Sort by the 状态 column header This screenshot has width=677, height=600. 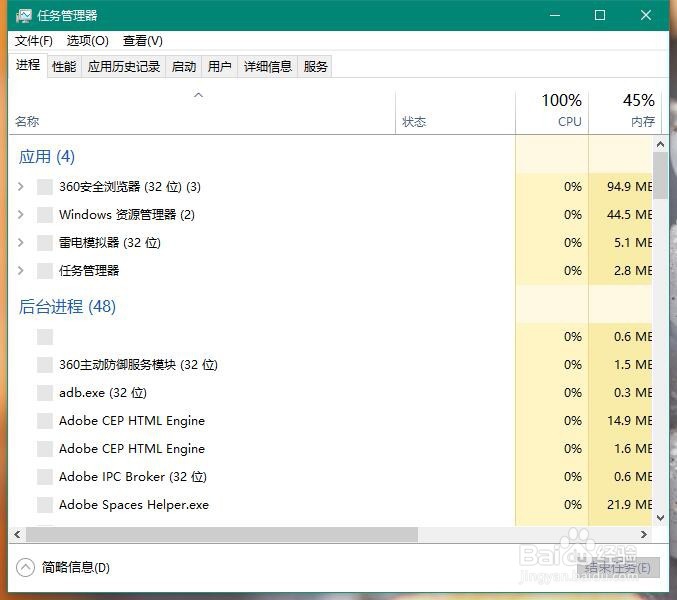[x=456, y=112]
